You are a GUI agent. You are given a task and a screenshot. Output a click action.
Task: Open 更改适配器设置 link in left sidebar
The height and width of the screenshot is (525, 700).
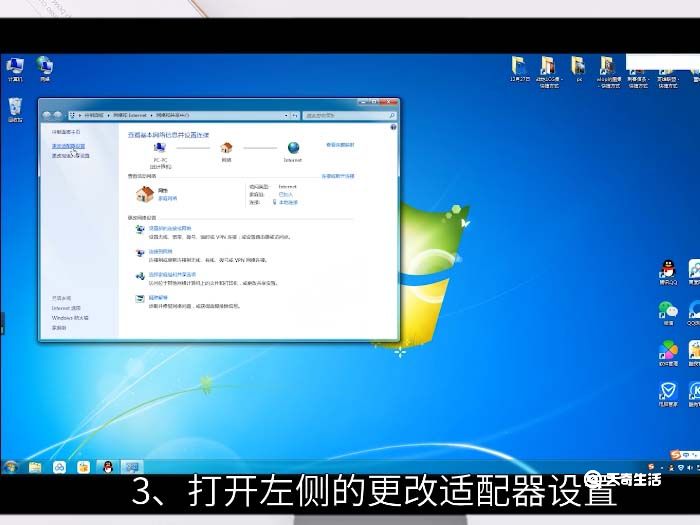tap(68, 146)
